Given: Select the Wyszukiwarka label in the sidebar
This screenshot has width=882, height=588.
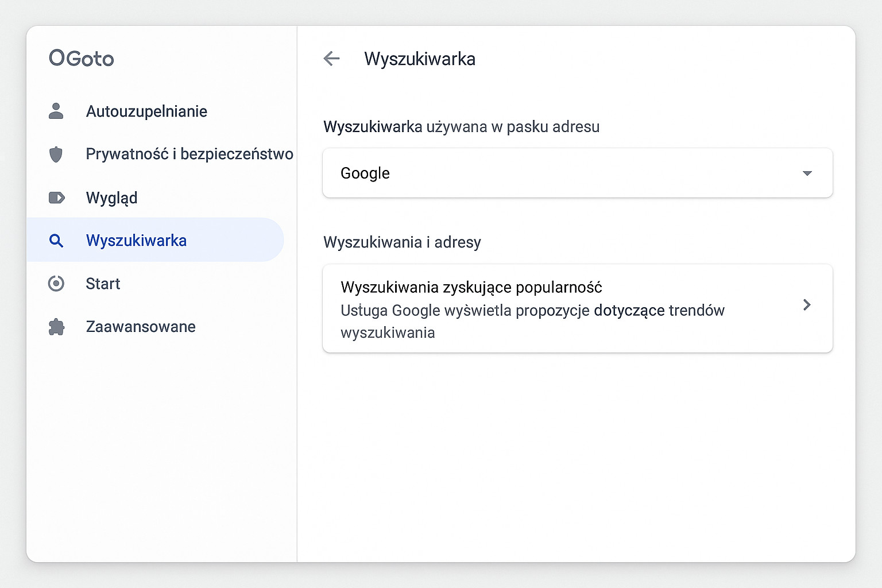Looking at the screenshot, I should click(136, 241).
